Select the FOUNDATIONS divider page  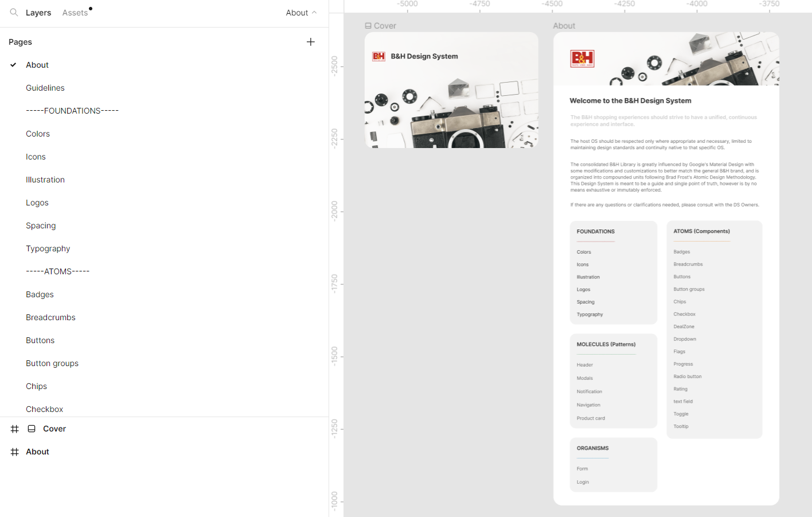(x=72, y=111)
